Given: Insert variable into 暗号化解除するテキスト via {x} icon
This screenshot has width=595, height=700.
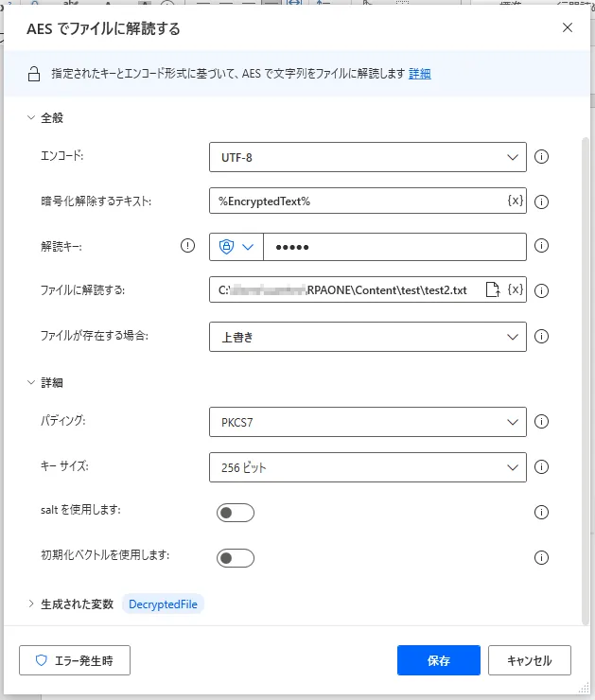Looking at the screenshot, I should [516, 201].
